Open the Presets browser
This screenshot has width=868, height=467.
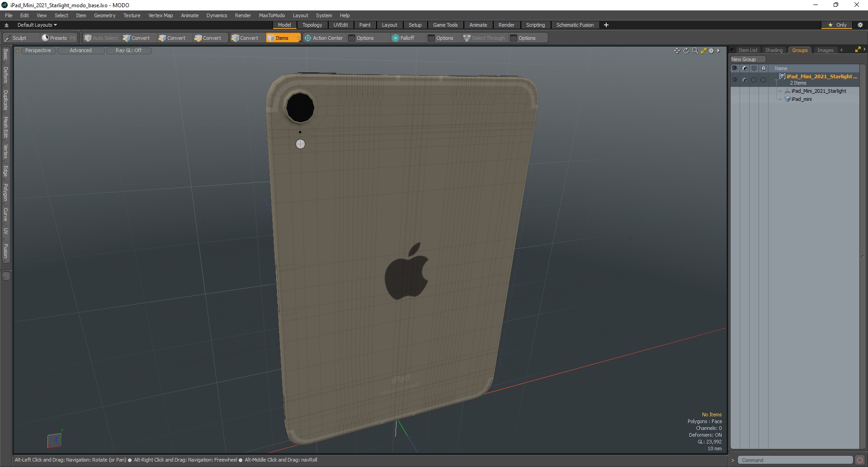[x=58, y=38]
